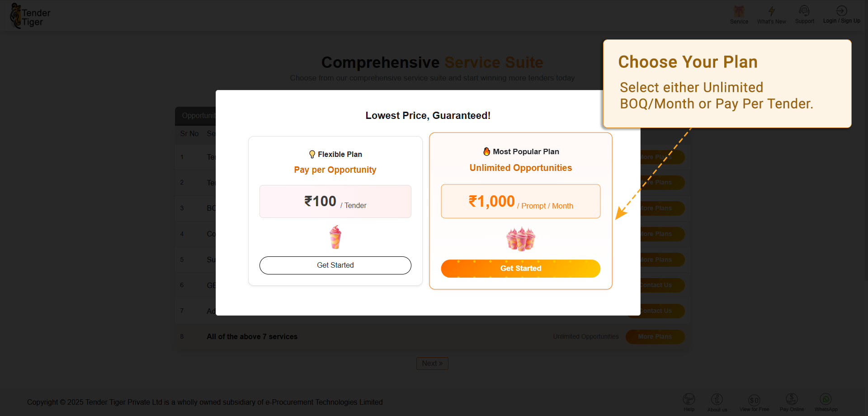868x416 pixels.
Task: Open the Pay Online icon
Action: (x=792, y=399)
